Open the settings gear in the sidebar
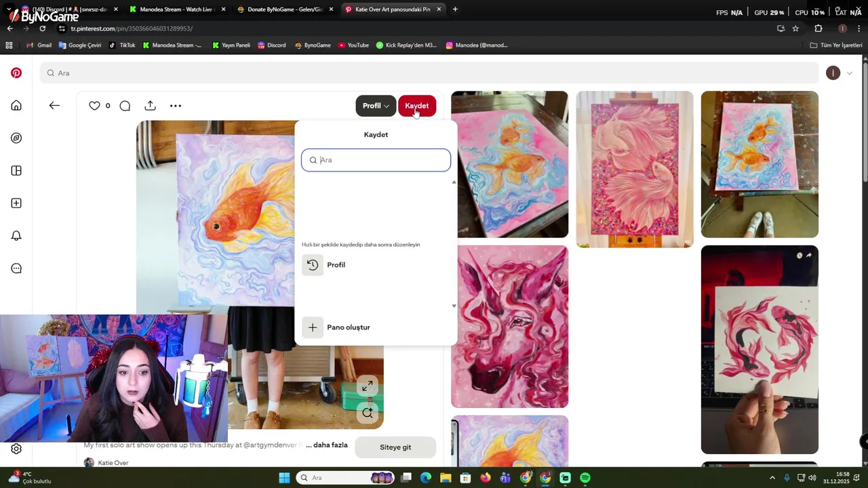Image resolution: width=868 pixels, height=488 pixels. pyautogui.click(x=16, y=449)
